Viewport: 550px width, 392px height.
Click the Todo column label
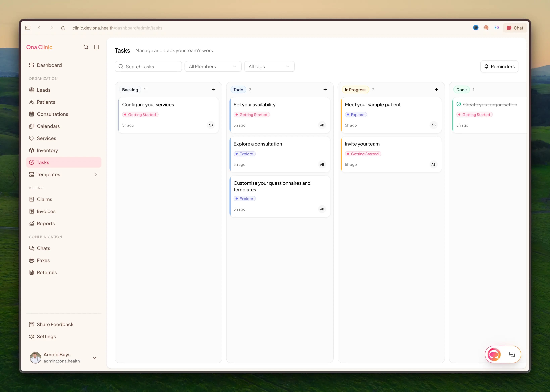click(238, 90)
